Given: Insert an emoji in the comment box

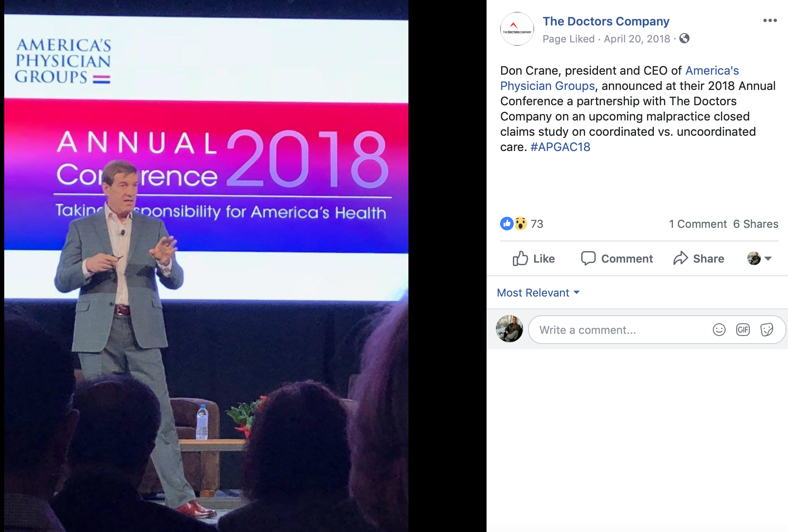Looking at the screenshot, I should pyautogui.click(x=719, y=330).
